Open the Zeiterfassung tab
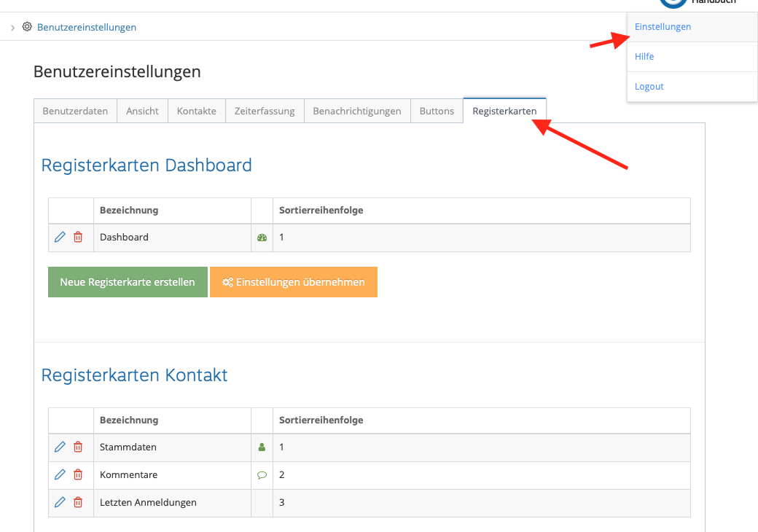 (265, 110)
